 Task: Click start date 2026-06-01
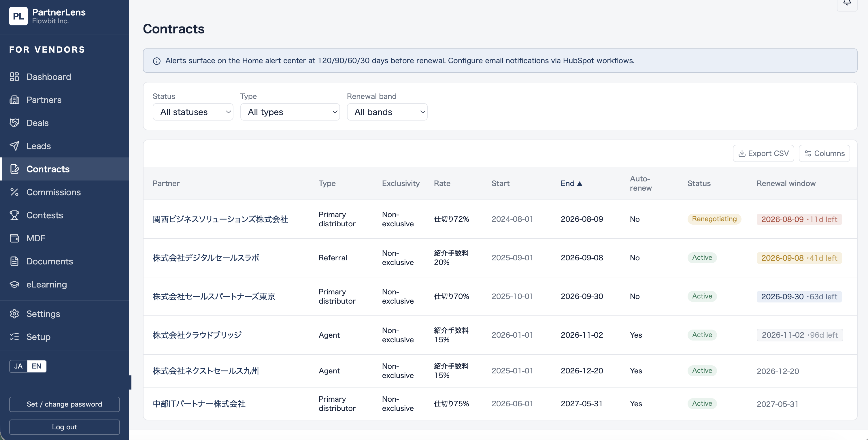point(512,404)
